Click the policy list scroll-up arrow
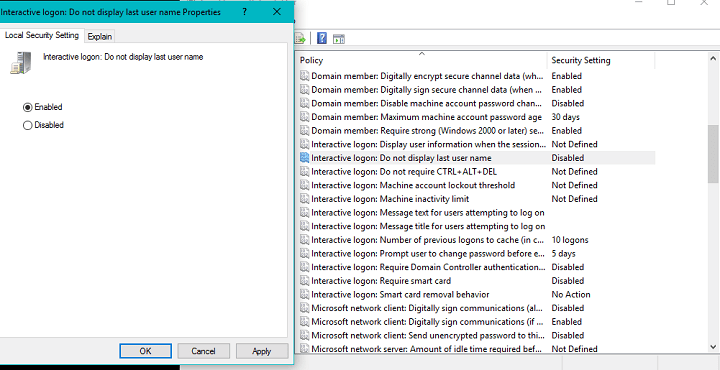Image resolution: width=720 pixels, height=370 pixels. tap(713, 58)
